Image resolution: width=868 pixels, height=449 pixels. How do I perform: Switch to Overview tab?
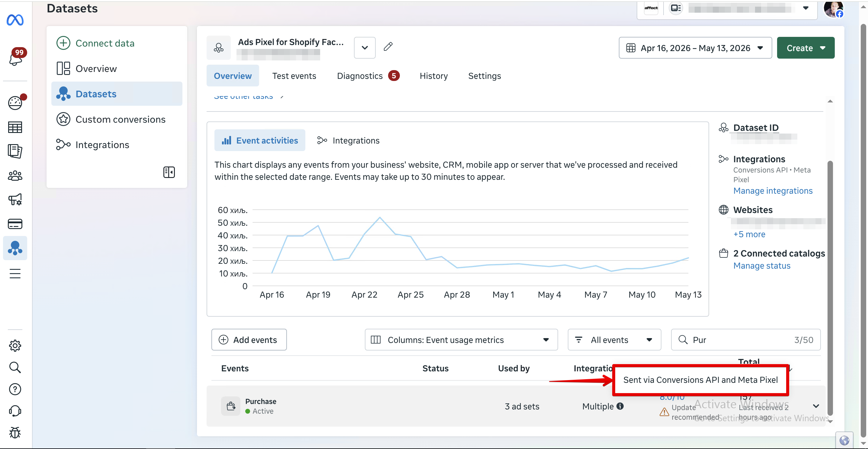tap(233, 76)
